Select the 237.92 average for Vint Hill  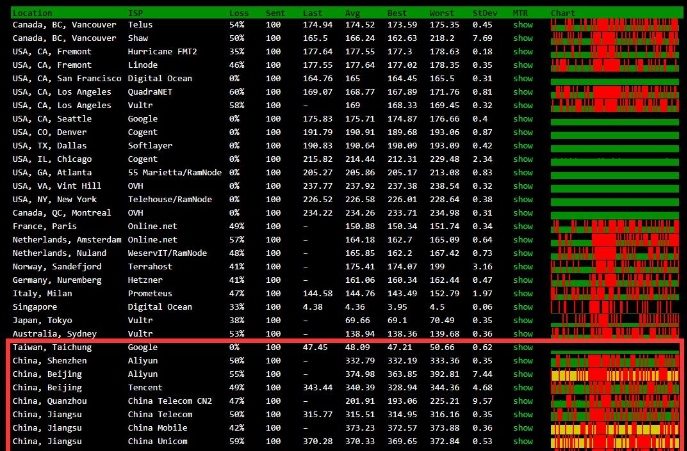coord(358,186)
